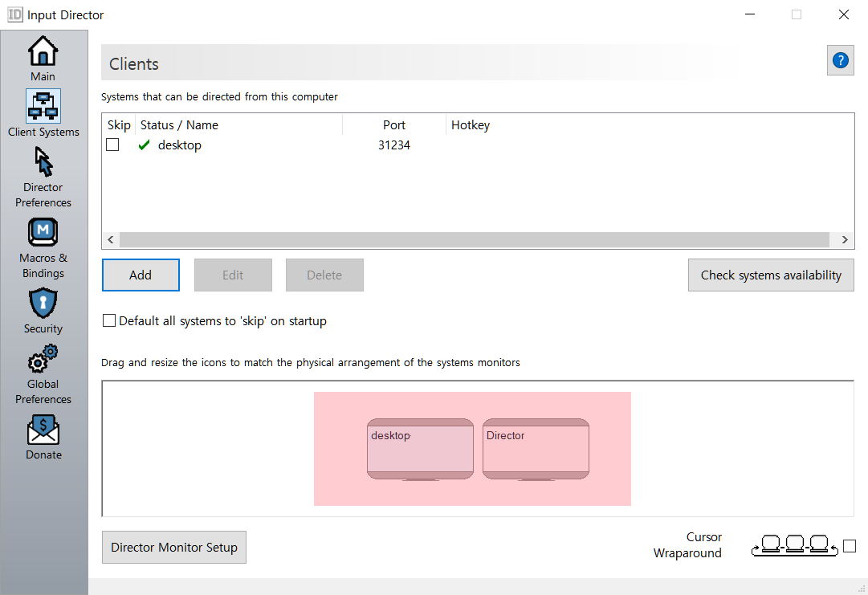This screenshot has width=868, height=595.
Task: Click the green check status icon for desktop
Action: pos(144,145)
